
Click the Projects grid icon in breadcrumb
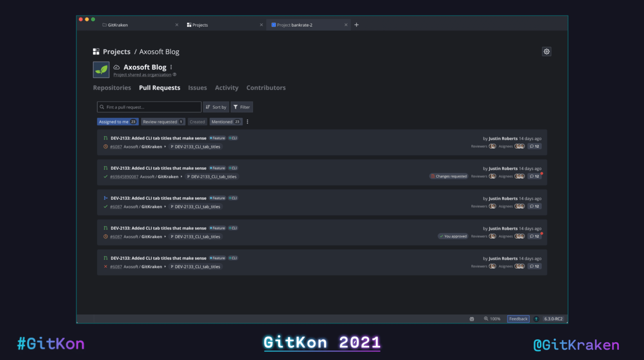pos(96,52)
